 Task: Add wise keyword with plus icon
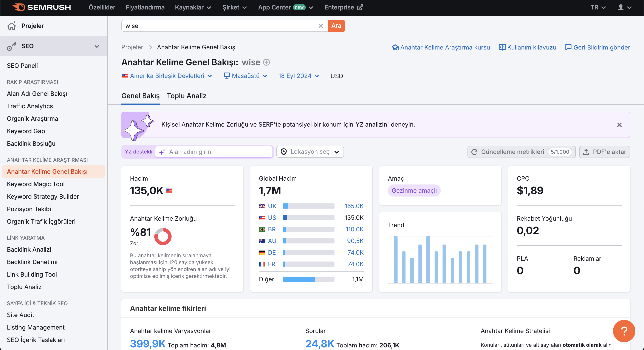coord(266,62)
